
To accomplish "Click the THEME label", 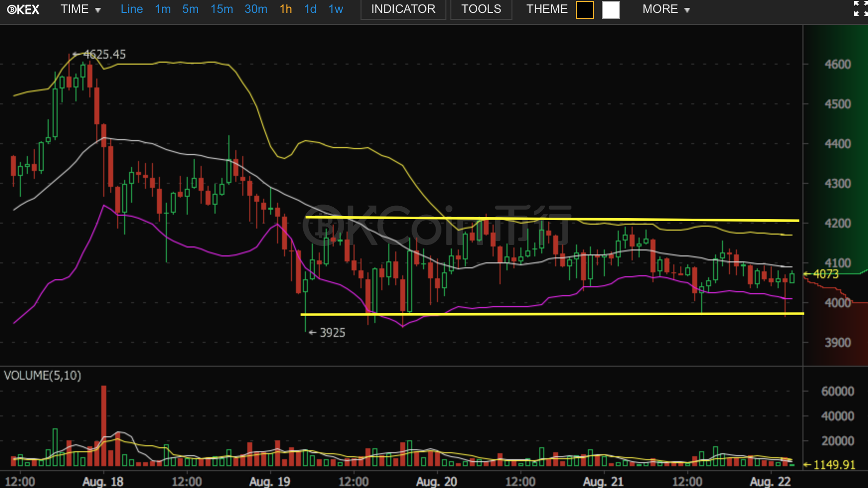I will (x=547, y=9).
